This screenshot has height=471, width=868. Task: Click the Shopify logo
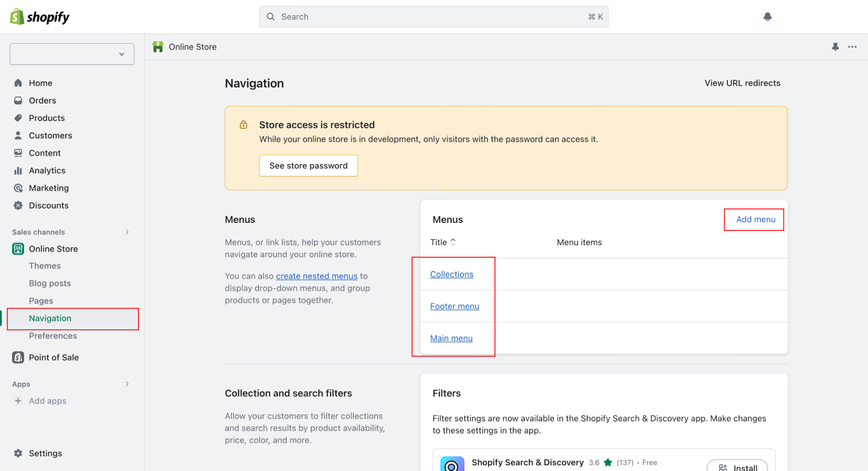coord(40,17)
